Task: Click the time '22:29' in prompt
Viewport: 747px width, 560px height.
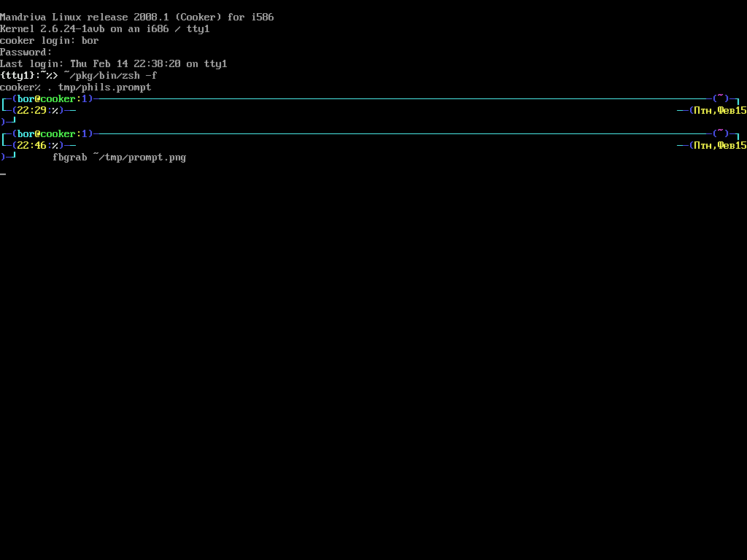Action: [31, 111]
